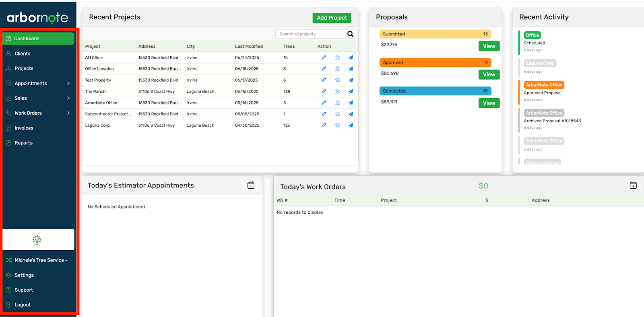Select 'Subcontractor Project' name cell
This screenshot has width=644, height=317.
point(108,114)
